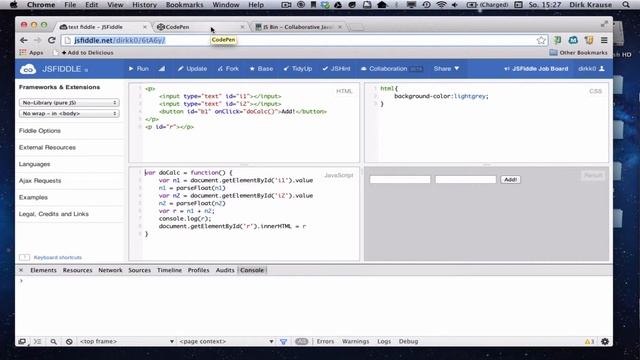Expand External Resources section

point(47,147)
